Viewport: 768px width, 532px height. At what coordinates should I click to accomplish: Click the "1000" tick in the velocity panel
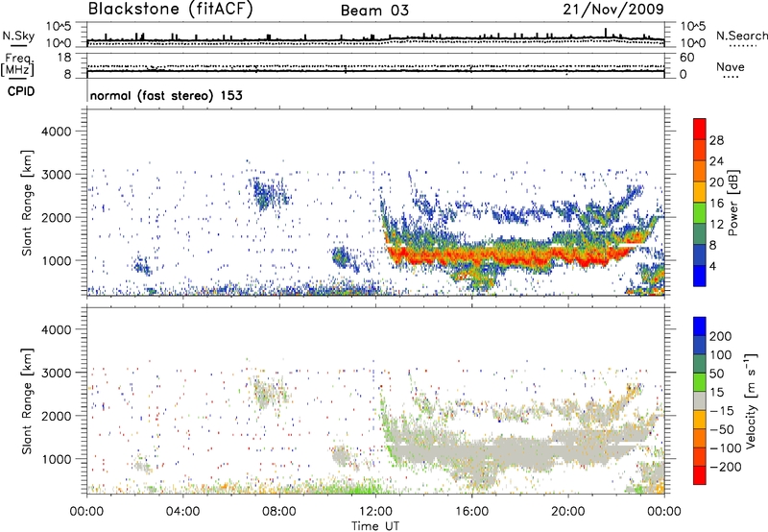click(x=57, y=459)
